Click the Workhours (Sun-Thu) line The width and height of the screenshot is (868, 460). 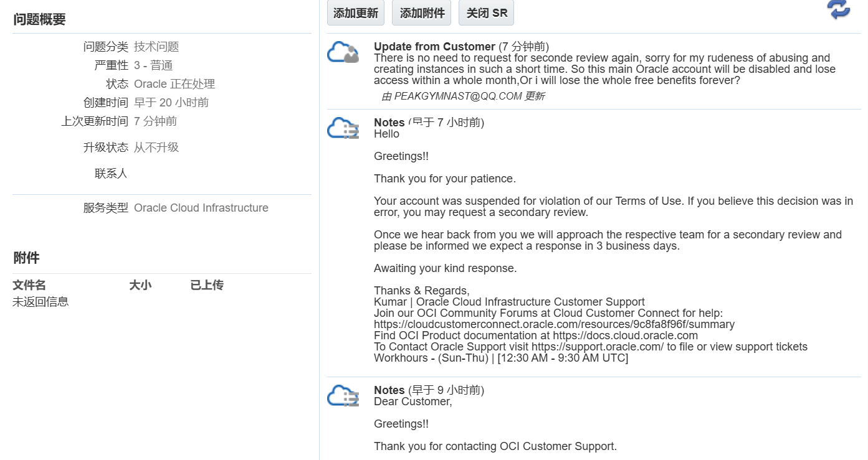coord(501,358)
